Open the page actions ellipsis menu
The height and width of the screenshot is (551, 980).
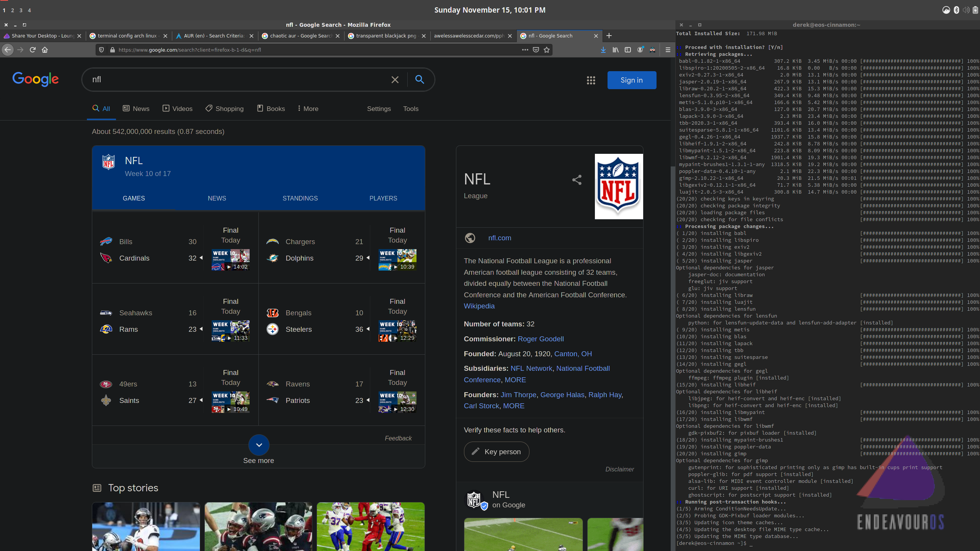pyautogui.click(x=525, y=50)
